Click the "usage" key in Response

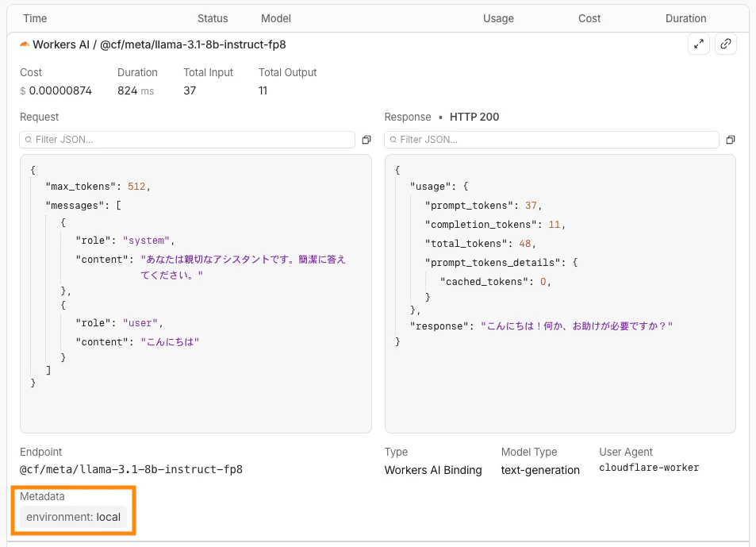431,187
